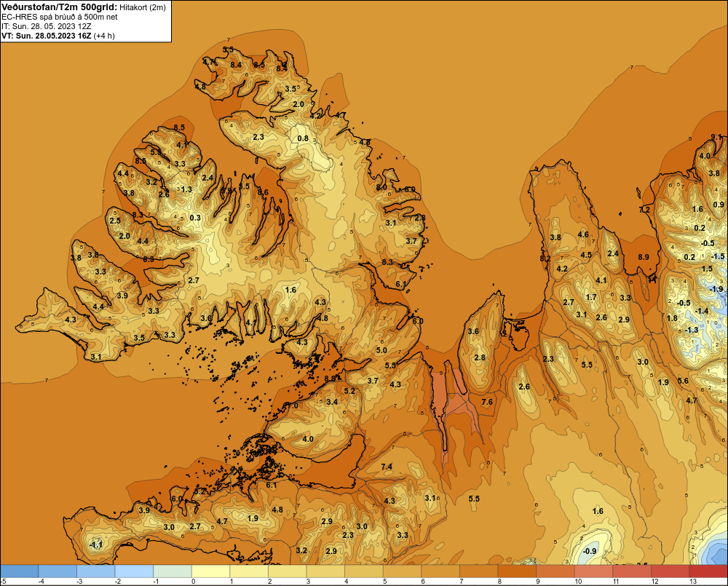The height and width of the screenshot is (586, 728).
Task: Select the legend swatch between 3 and 4
Action: (325, 571)
